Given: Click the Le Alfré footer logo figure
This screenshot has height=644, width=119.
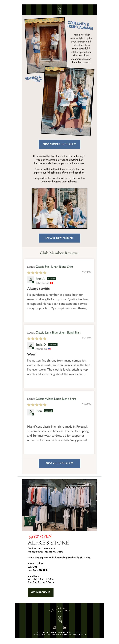Looking at the screenshot, I should coord(59,617).
